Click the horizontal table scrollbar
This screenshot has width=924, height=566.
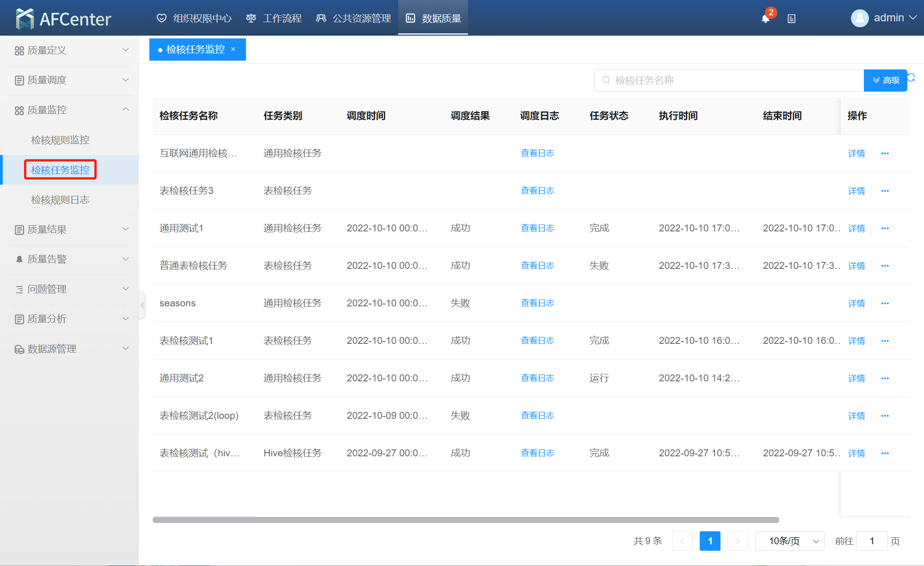(465, 520)
